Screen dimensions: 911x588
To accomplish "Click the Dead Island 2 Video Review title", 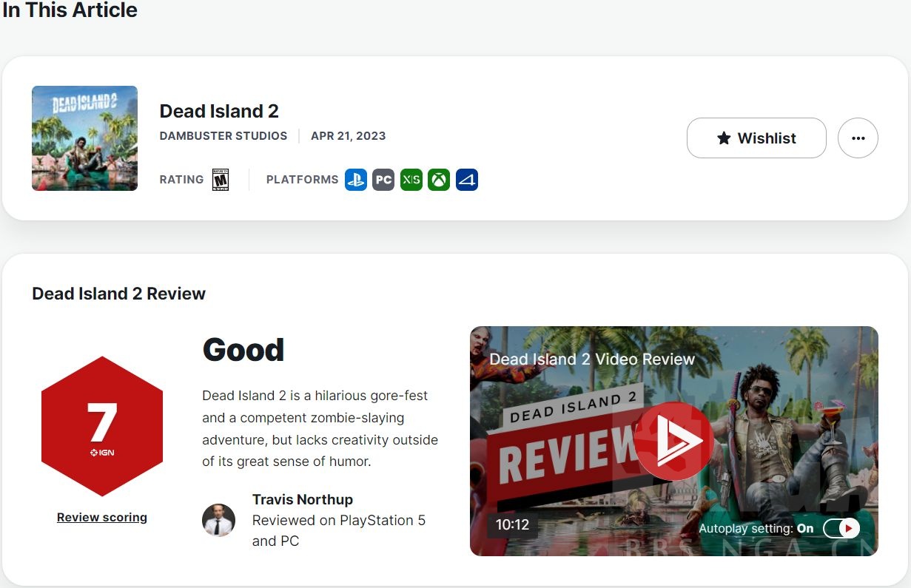I will [x=592, y=359].
